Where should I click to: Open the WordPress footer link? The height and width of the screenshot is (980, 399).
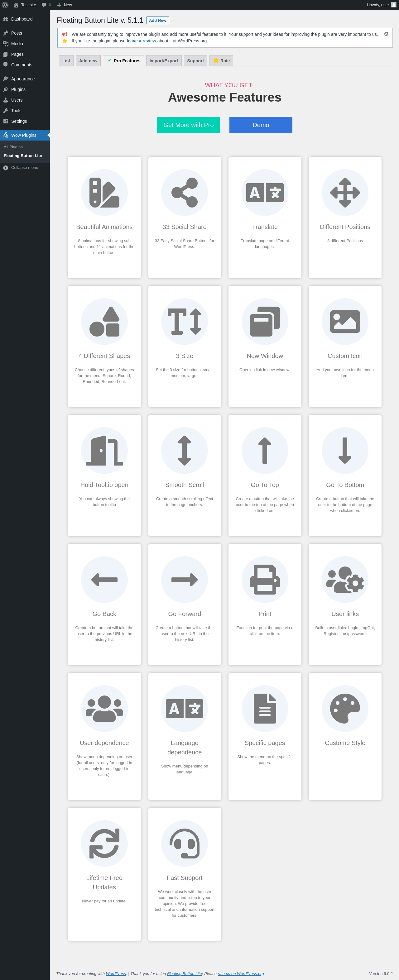(116, 973)
